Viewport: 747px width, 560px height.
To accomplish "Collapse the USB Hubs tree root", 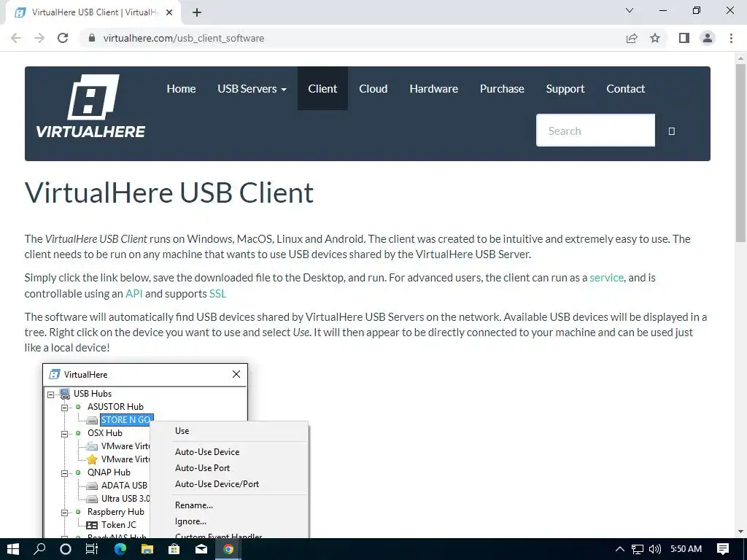I will 50,394.
